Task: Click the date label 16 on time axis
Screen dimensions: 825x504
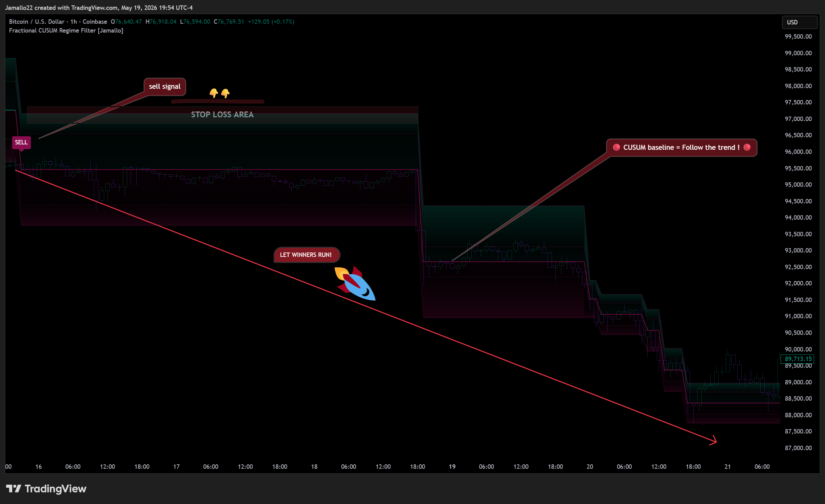Action: (39, 466)
